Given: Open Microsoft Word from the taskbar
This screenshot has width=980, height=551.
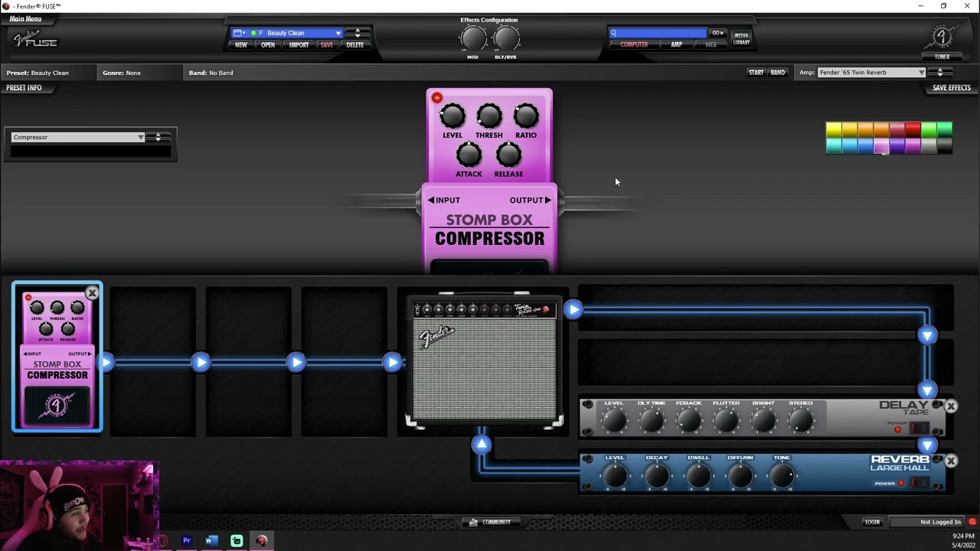Looking at the screenshot, I should pyautogui.click(x=211, y=540).
